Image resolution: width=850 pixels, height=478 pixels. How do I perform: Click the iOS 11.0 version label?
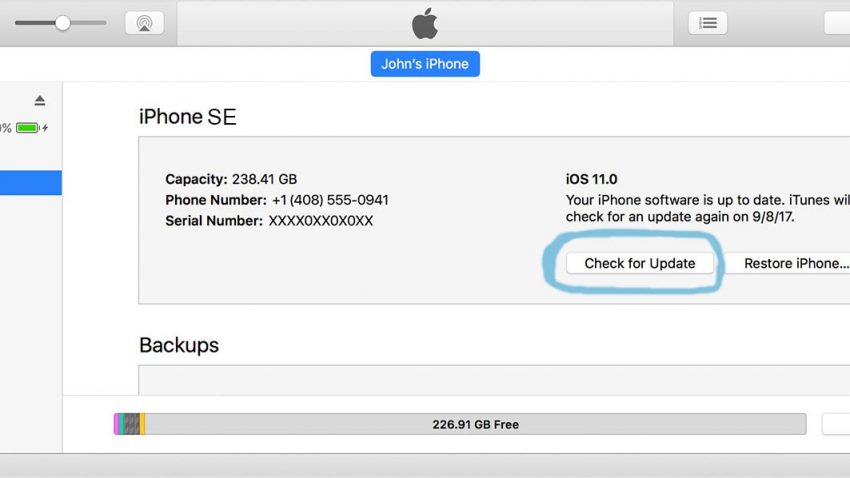coord(591,179)
